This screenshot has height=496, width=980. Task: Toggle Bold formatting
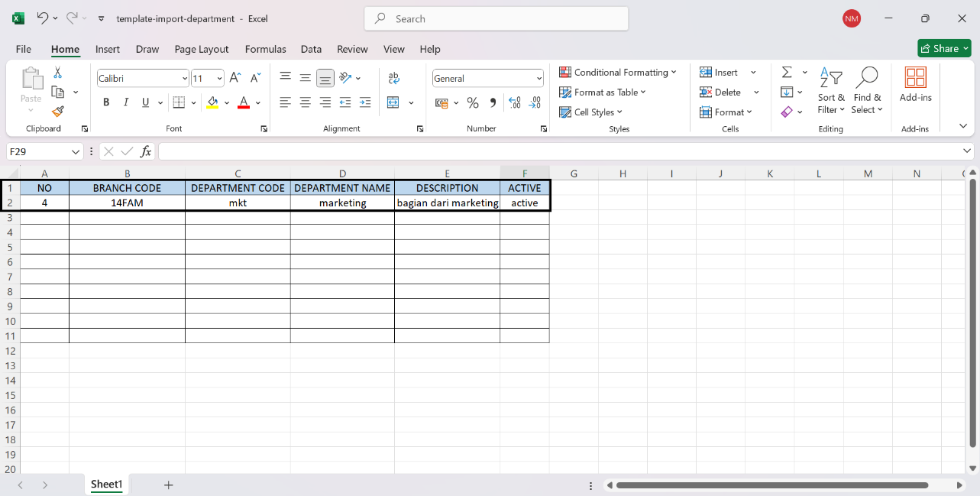[x=106, y=102]
